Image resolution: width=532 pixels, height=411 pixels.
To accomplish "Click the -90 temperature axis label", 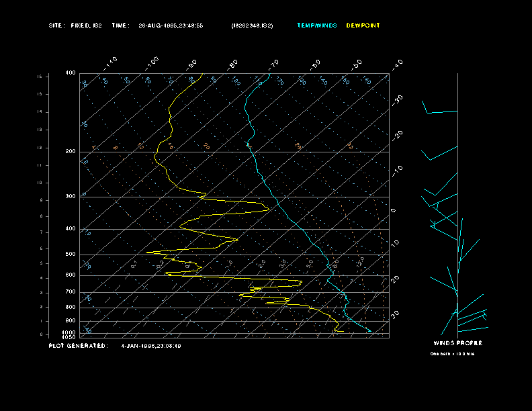I will click(x=191, y=64).
